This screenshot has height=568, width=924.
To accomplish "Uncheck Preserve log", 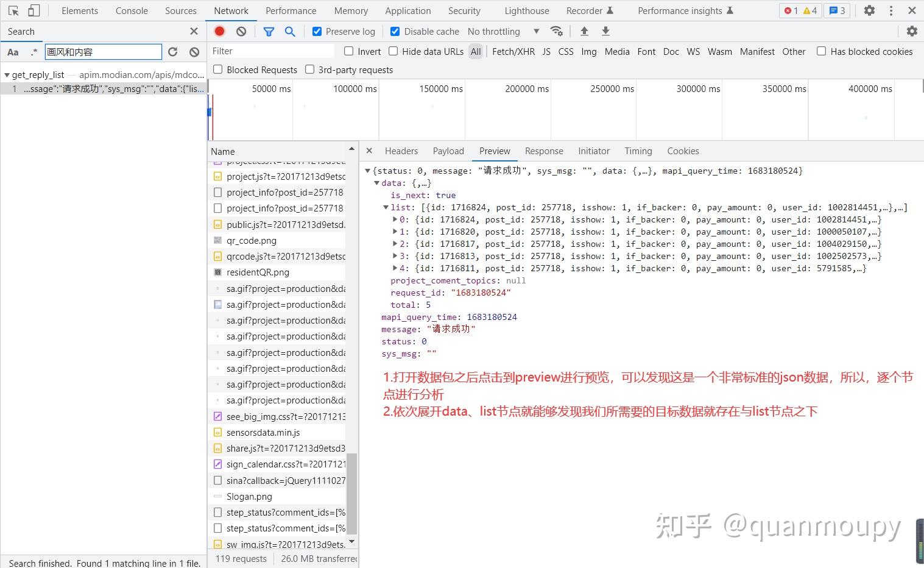I will tap(317, 31).
